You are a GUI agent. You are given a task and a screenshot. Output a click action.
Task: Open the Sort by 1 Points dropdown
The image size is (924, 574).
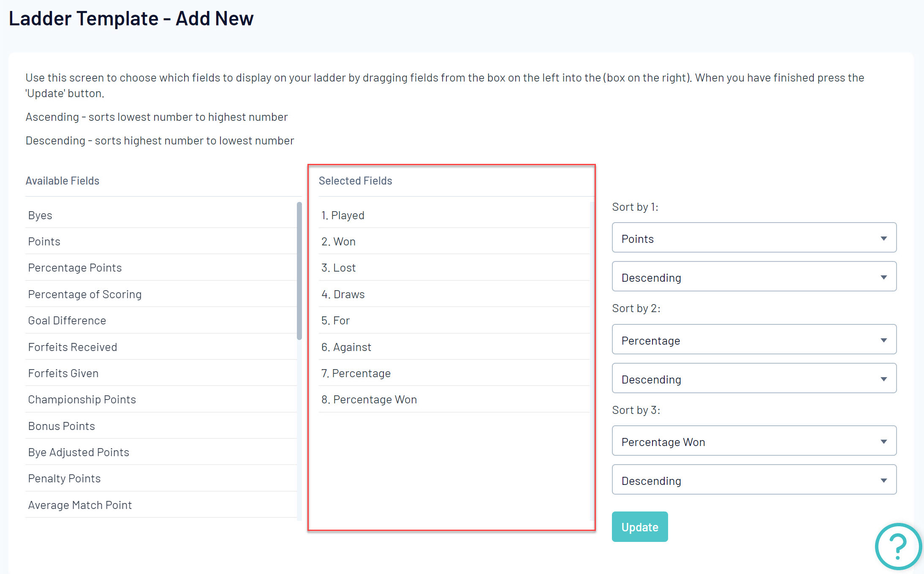click(x=754, y=238)
